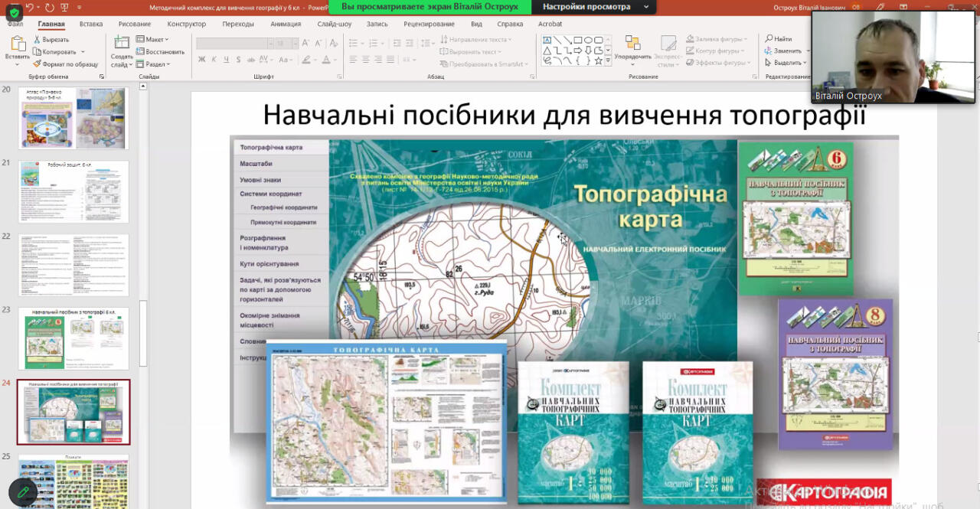Switch to the Слайд-шоу tab
The height and width of the screenshot is (509, 980).
click(x=335, y=24)
